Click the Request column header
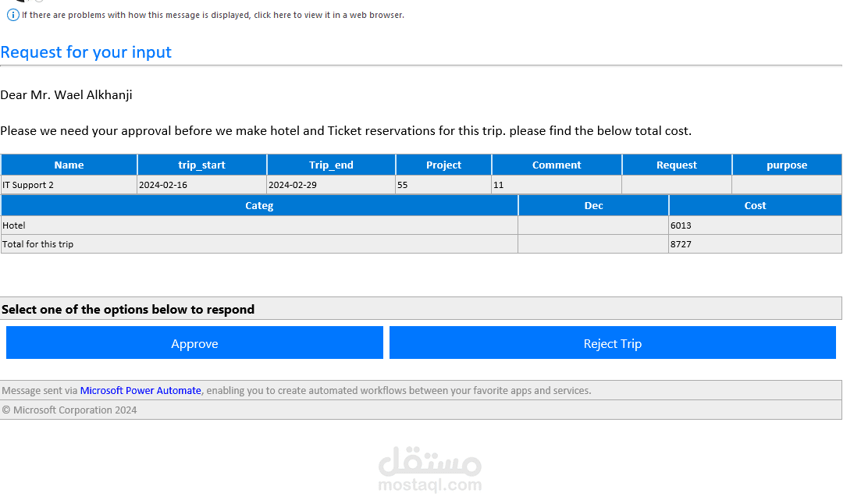The width and height of the screenshot is (861, 504). point(677,165)
